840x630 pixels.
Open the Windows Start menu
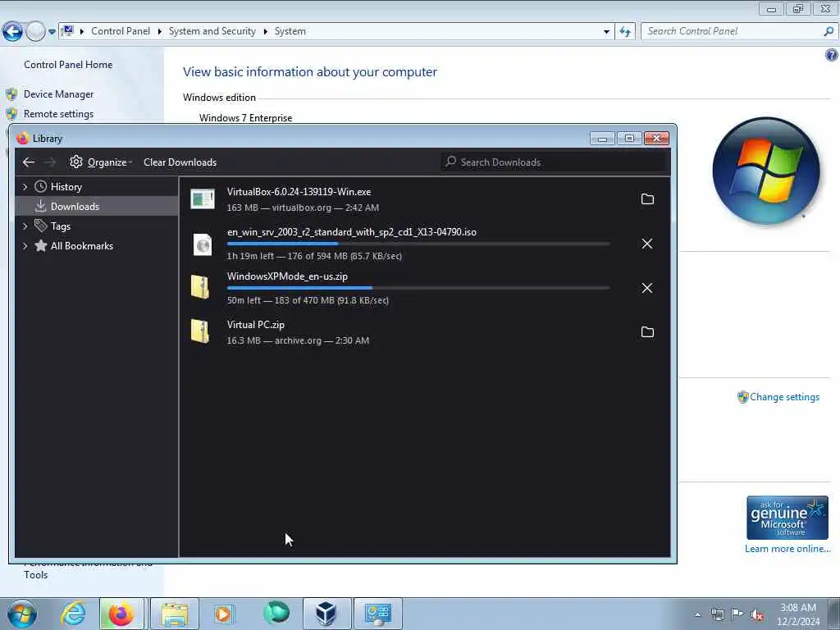point(22,614)
